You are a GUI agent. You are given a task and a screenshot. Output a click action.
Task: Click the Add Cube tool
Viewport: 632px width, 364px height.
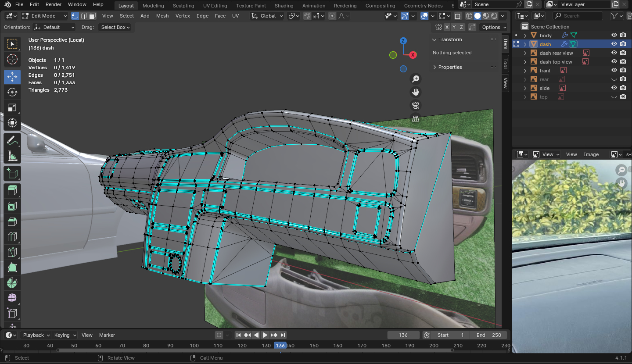[x=12, y=174]
